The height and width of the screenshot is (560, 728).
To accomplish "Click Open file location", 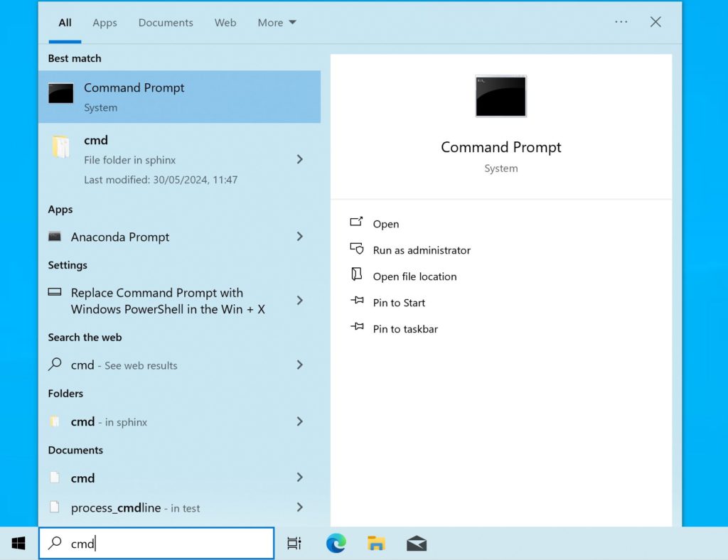I will [x=414, y=276].
